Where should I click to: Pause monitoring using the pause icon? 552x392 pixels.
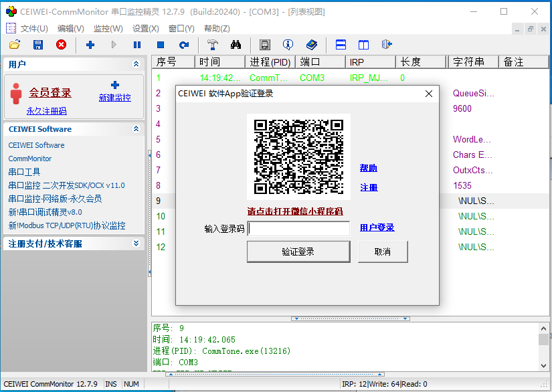[137, 45]
